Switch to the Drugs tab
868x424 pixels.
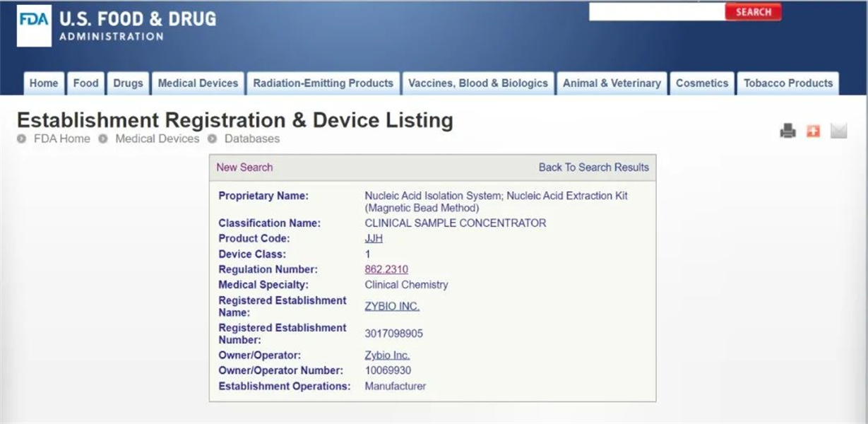(x=128, y=83)
